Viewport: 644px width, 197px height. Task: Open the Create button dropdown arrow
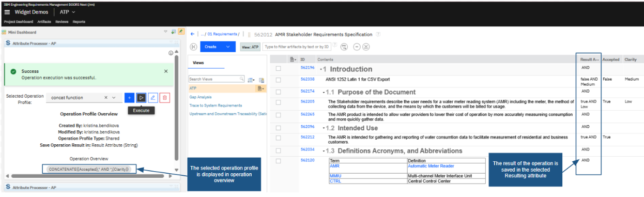click(x=228, y=47)
